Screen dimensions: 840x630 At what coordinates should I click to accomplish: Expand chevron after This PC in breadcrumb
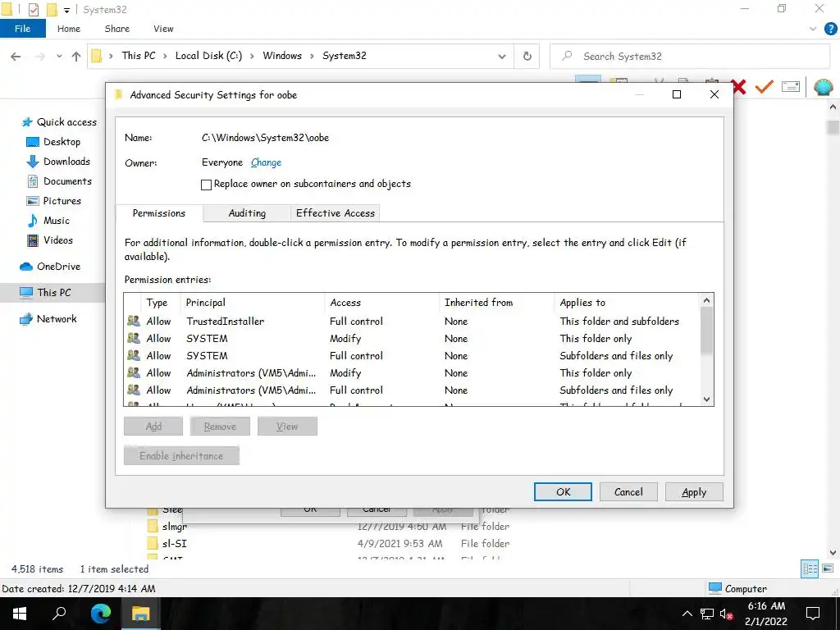pos(165,56)
